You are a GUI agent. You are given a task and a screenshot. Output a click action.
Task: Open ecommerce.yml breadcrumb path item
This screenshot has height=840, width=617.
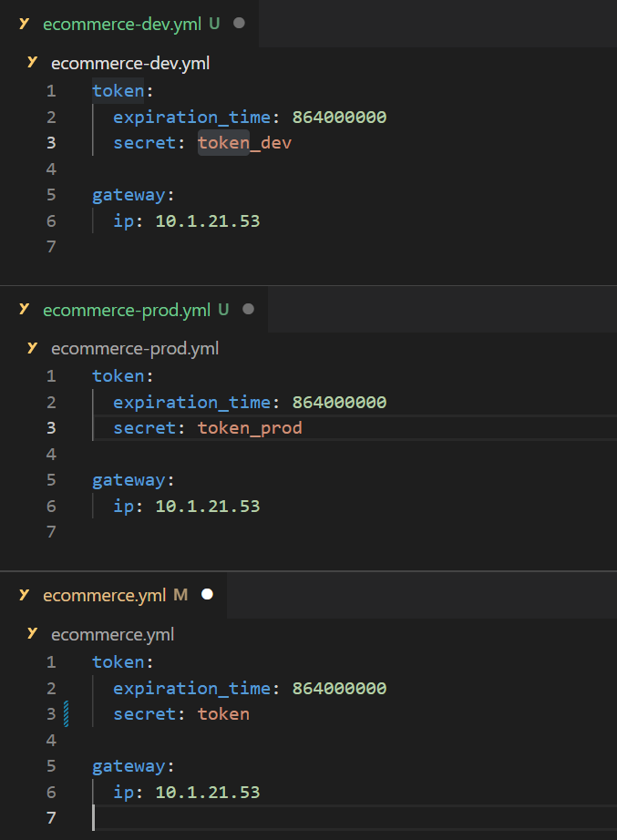pos(113,634)
